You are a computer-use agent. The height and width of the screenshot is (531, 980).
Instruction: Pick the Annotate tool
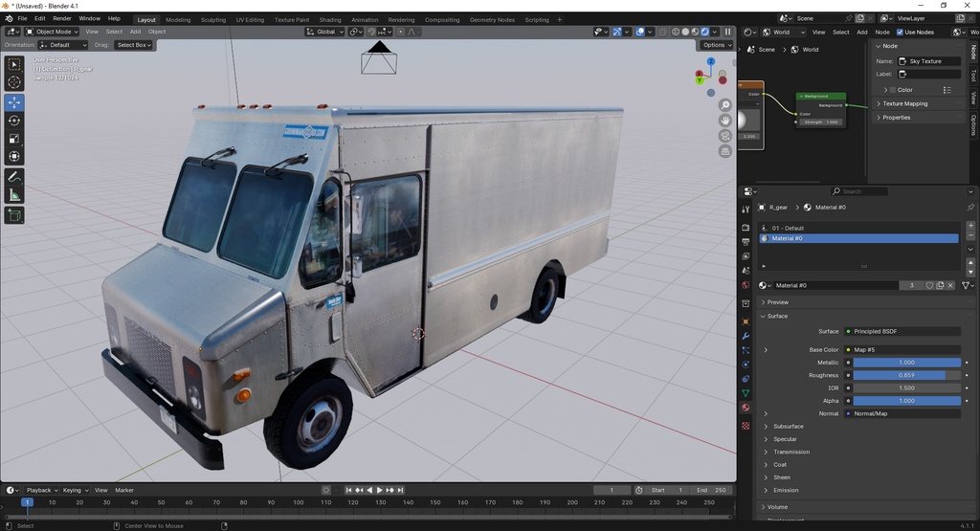tap(14, 177)
